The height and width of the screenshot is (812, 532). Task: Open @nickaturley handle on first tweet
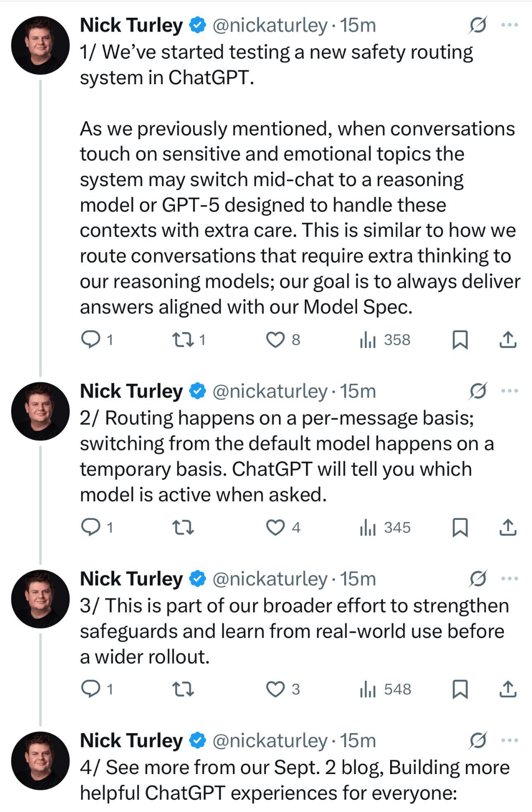tap(269, 25)
